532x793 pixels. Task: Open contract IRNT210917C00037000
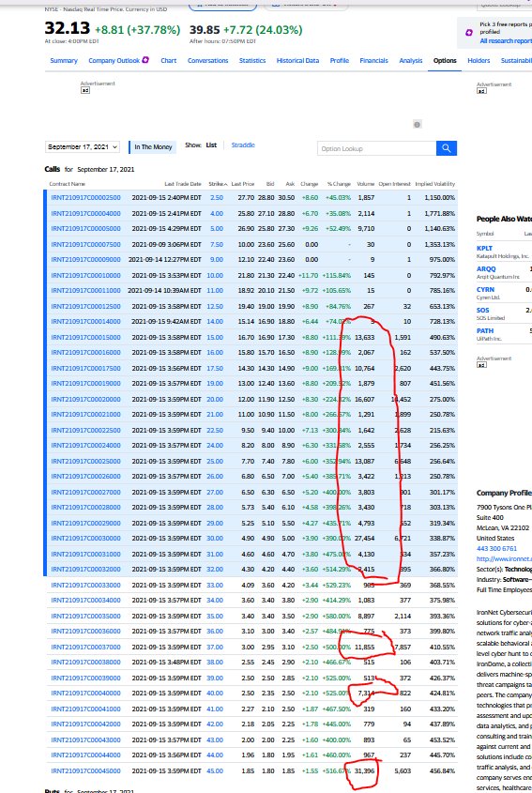coord(86,648)
